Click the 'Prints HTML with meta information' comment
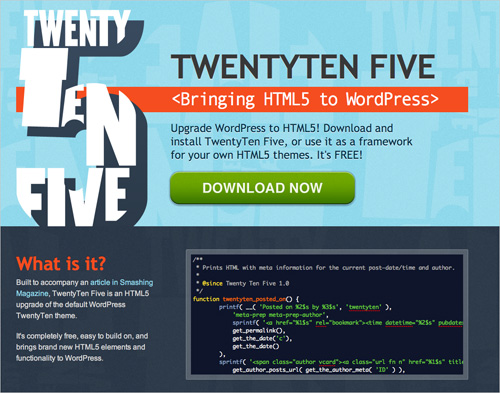 328,268
